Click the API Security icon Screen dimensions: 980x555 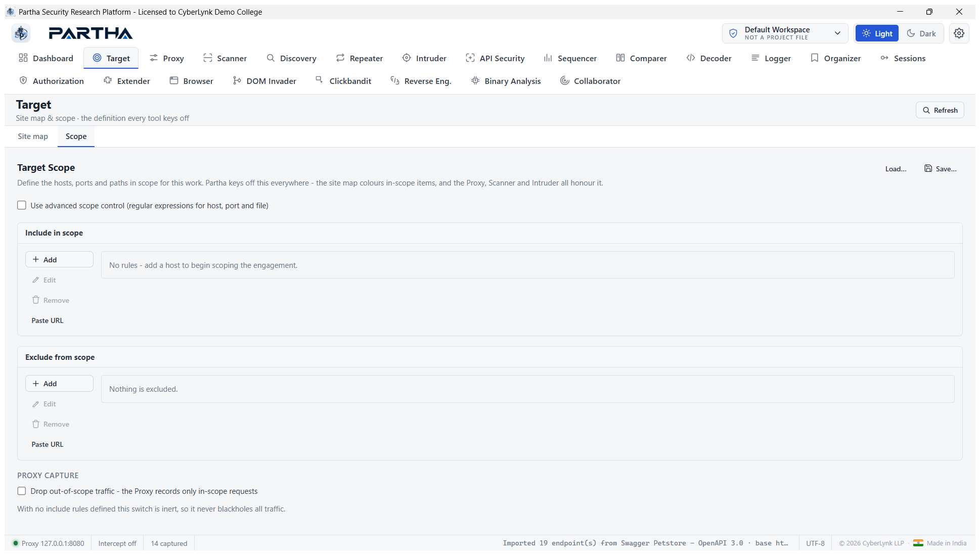(x=470, y=58)
